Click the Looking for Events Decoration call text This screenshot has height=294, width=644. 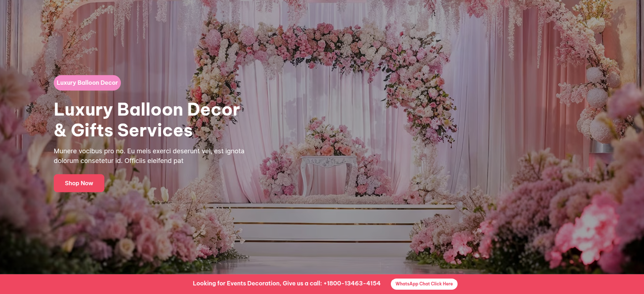click(287, 283)
